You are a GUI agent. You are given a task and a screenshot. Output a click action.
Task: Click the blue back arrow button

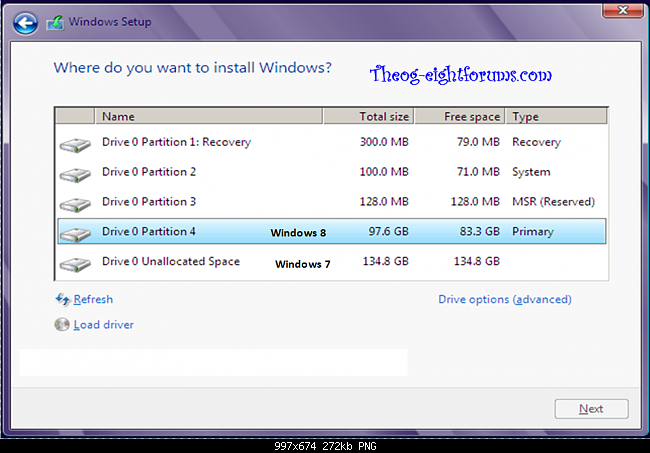(25, 23)
